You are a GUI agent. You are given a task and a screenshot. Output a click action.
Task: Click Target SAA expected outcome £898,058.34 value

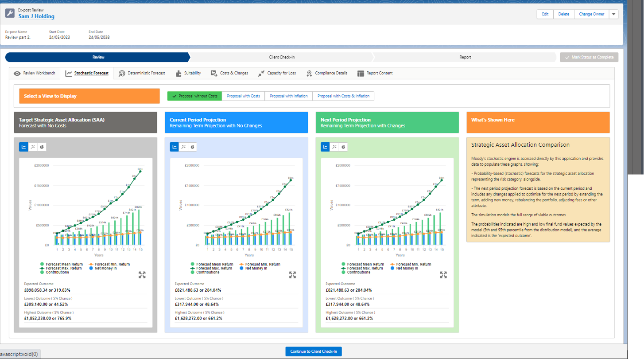point(47,290)
